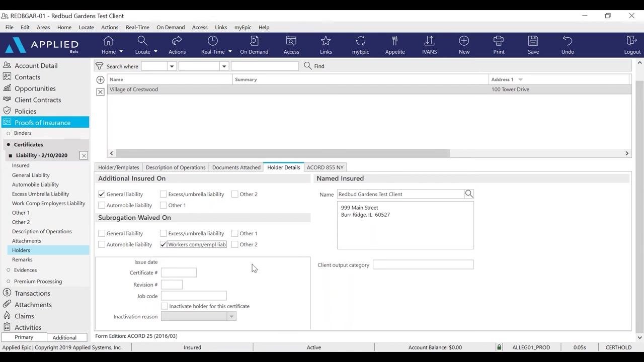Click the IVANS download icon
The height and width of the screenshot is (362, 644).
429,41
